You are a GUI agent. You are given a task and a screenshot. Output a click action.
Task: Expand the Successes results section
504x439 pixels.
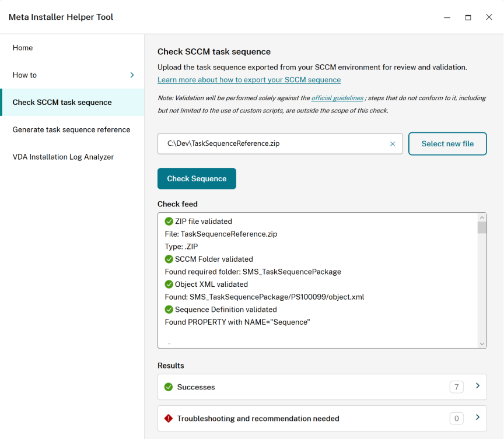click(478, 387)
